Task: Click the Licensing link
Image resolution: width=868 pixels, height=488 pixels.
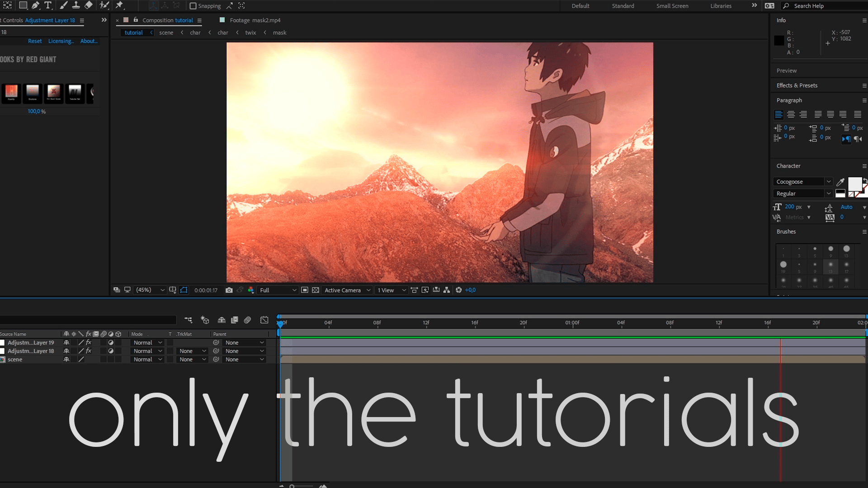Action: 61,41
